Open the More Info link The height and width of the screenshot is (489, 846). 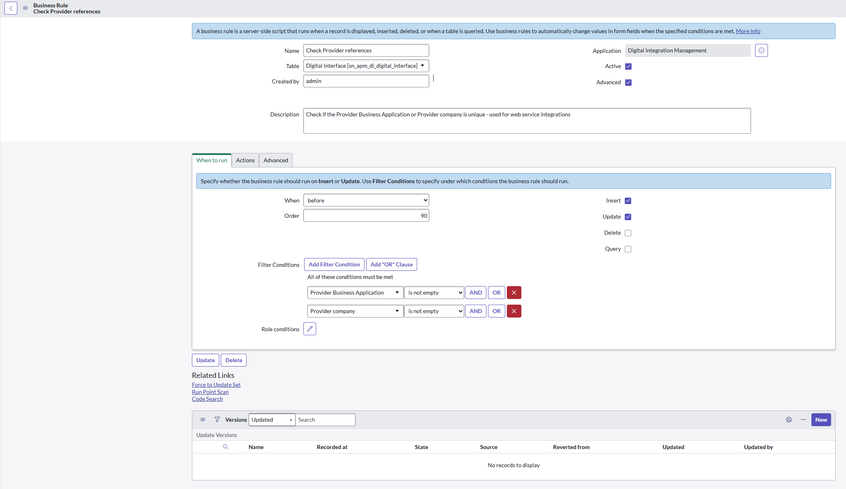(748, 31)
